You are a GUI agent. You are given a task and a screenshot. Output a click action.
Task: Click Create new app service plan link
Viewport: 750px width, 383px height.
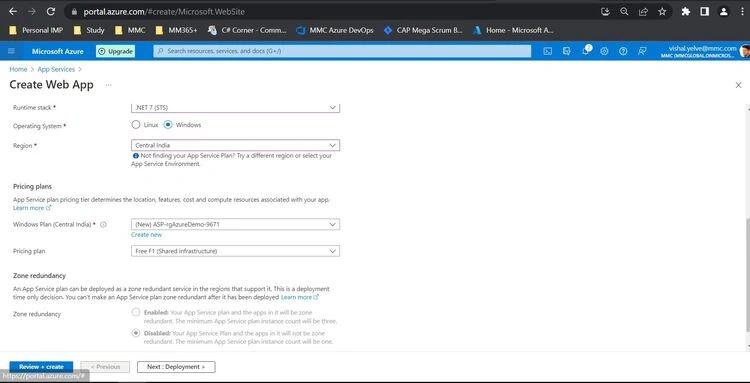[x=146, y=235]
